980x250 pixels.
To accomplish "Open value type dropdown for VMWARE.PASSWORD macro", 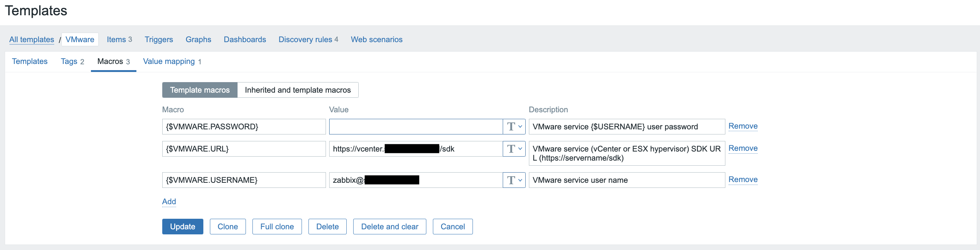I will point(514,126).
